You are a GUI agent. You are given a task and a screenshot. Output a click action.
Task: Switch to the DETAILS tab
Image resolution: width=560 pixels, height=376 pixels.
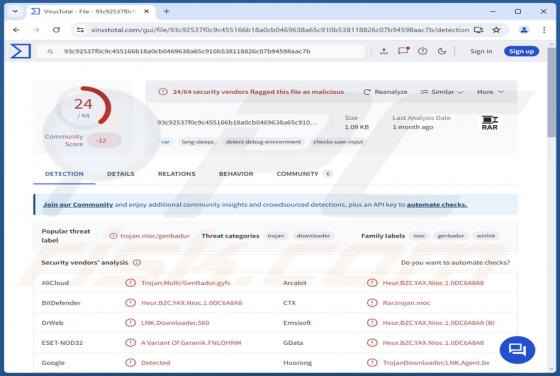coord(121,174)
